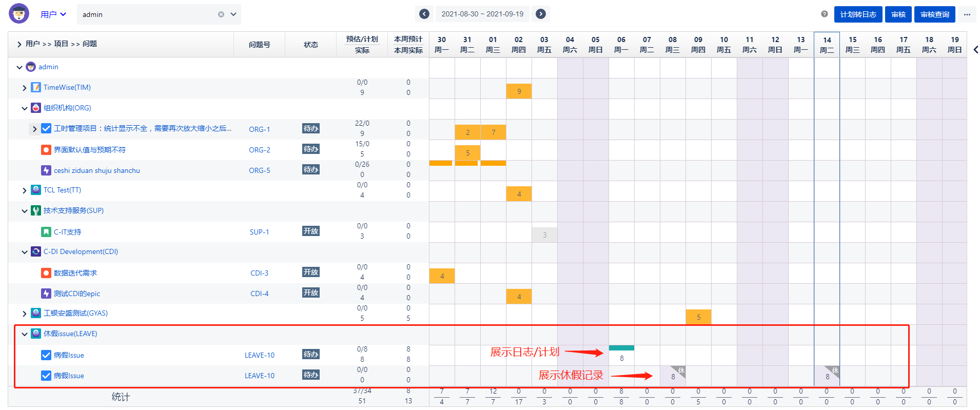Clear the admin user selection
This screenshot has height=410, width=980.
(x=221, y=14)
